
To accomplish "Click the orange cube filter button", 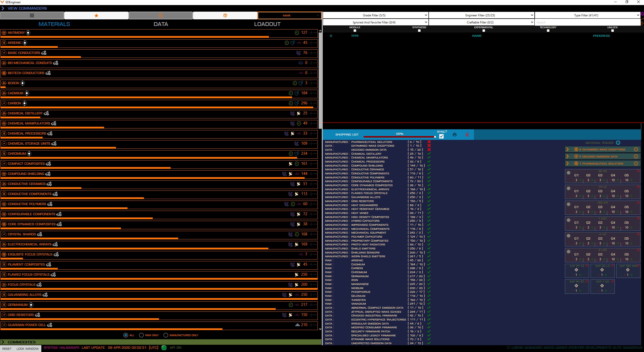I will pos(225,15).
